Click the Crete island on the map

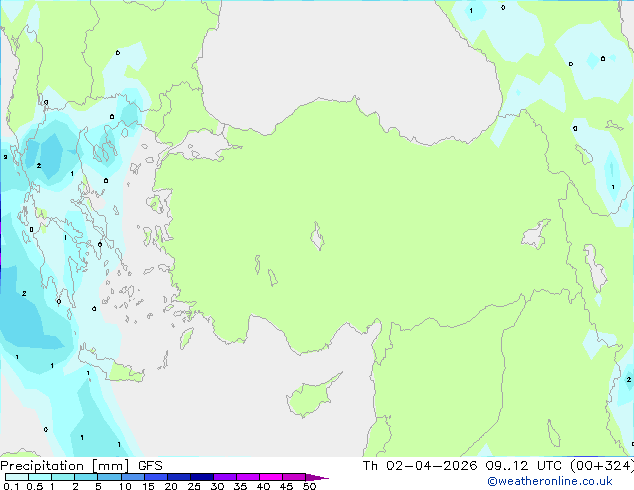point(111,366)
